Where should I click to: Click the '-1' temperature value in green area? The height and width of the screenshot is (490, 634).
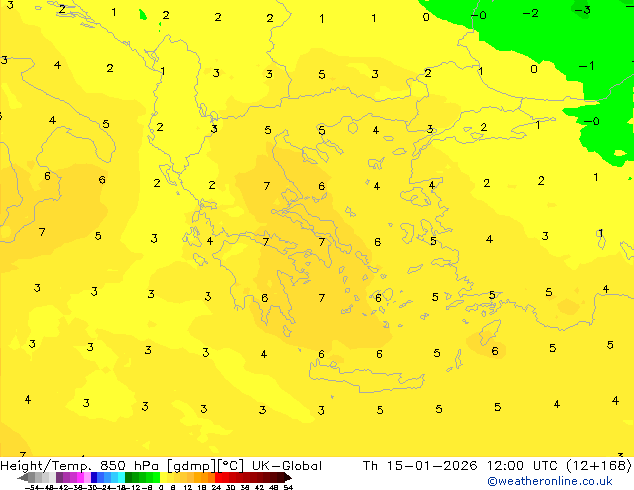pyautogui.click(x=586, y=65)
